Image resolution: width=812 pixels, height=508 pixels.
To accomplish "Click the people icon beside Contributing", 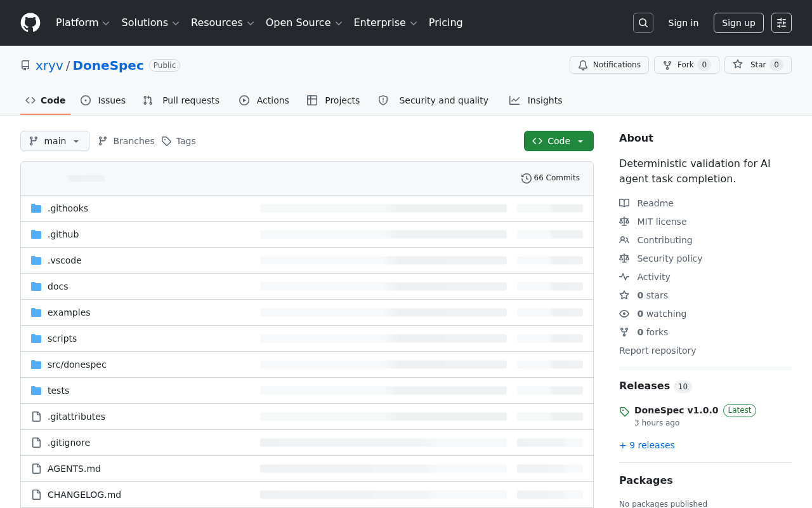I will pos(624,240).
